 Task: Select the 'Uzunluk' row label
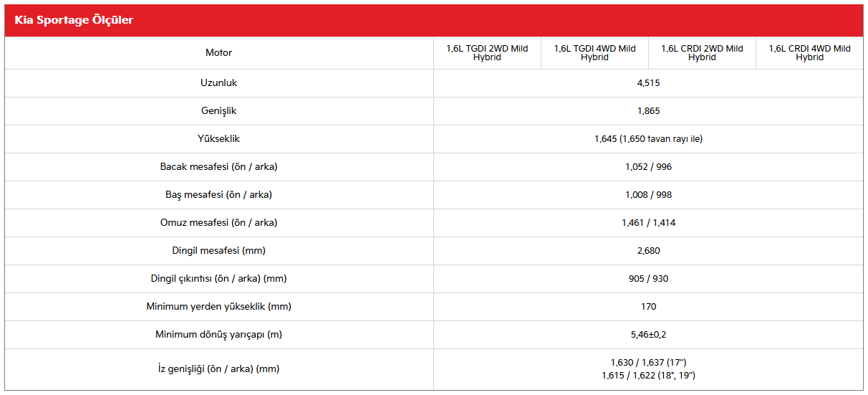coord(218,83)
